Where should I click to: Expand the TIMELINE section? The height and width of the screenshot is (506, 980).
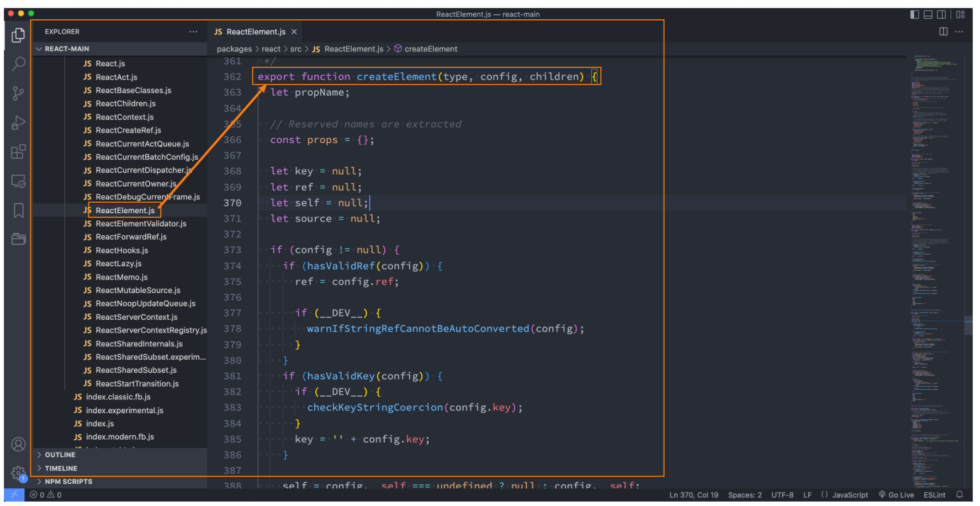(120, 468)
